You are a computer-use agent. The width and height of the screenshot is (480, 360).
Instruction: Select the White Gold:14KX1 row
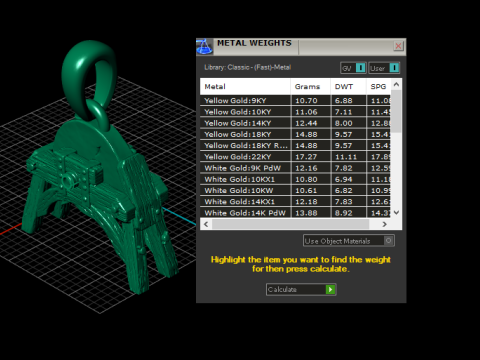[295, 202]
